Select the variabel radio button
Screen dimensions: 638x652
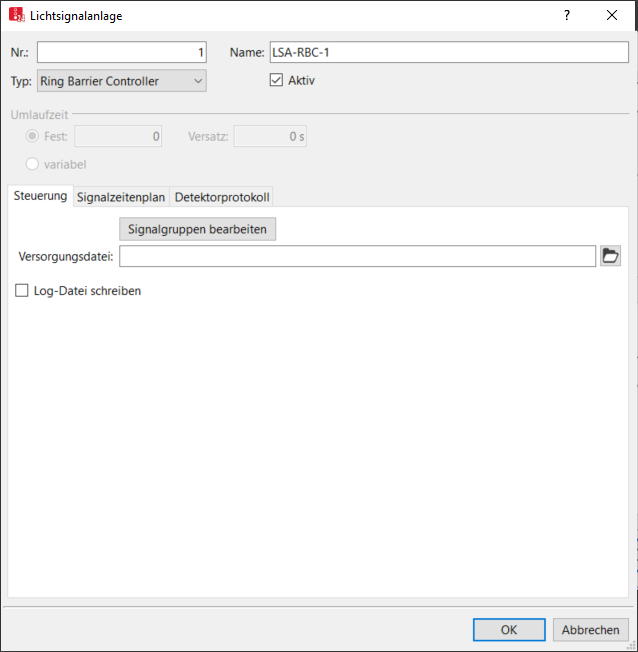tap(32, 164)
